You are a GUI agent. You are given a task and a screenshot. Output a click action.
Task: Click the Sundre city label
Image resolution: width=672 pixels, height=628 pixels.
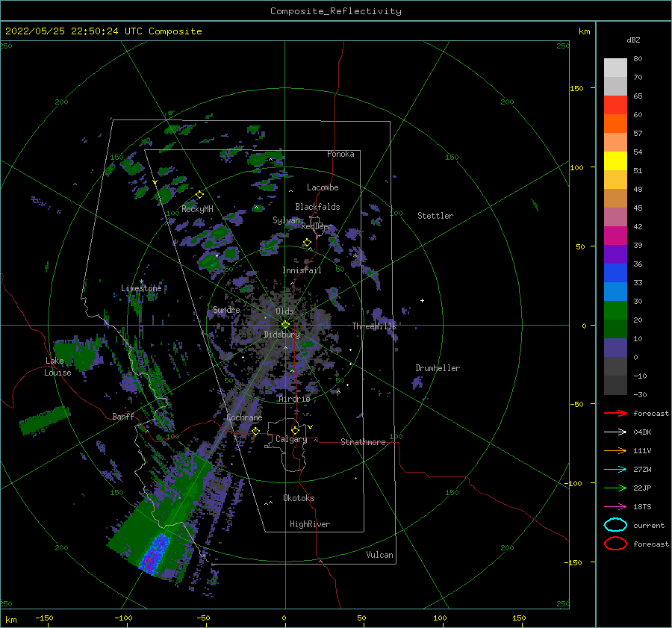click(x=226, y=310)
